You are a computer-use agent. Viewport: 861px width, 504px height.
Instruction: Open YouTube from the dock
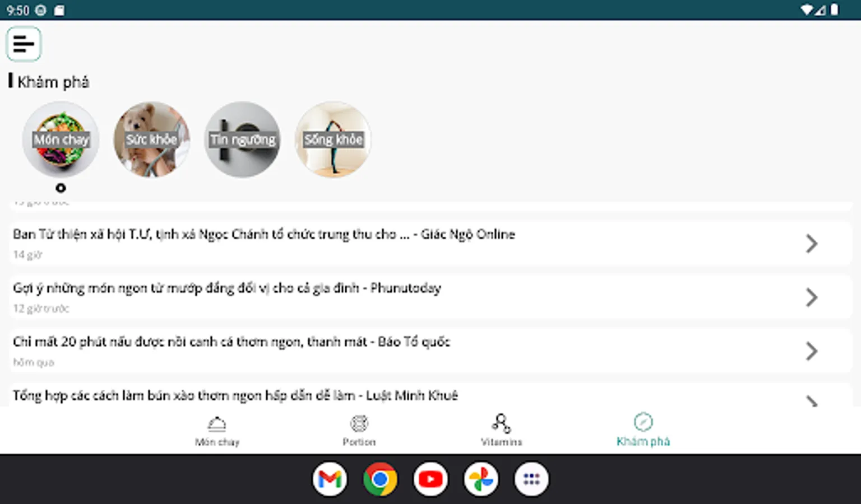pyautogui.click(x=430, y=479)
